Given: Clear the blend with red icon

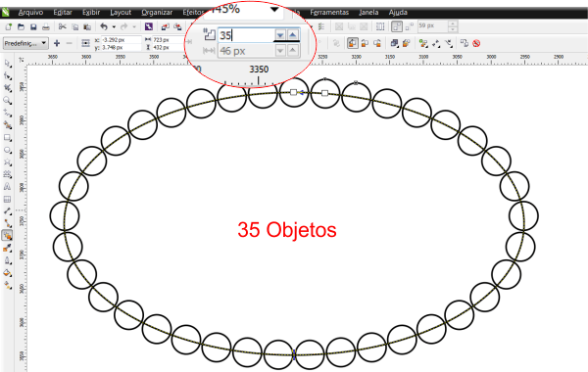Looking at the screenshot, I should pos(476,43).
